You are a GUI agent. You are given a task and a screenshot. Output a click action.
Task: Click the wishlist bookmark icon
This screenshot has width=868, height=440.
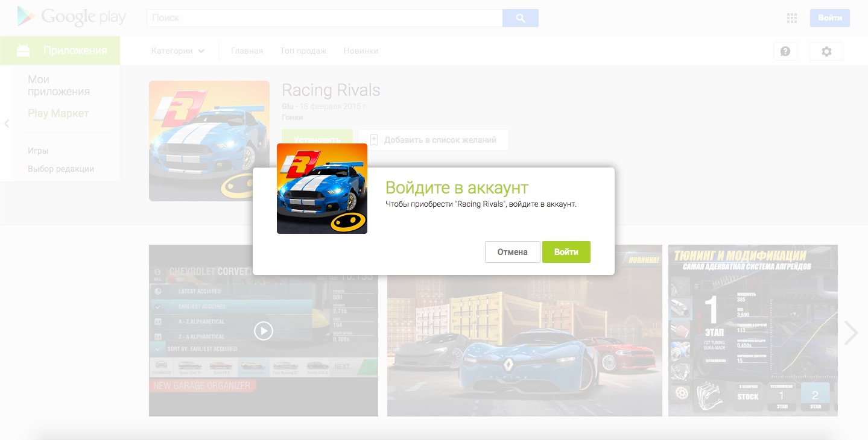[x=373, y=140]
